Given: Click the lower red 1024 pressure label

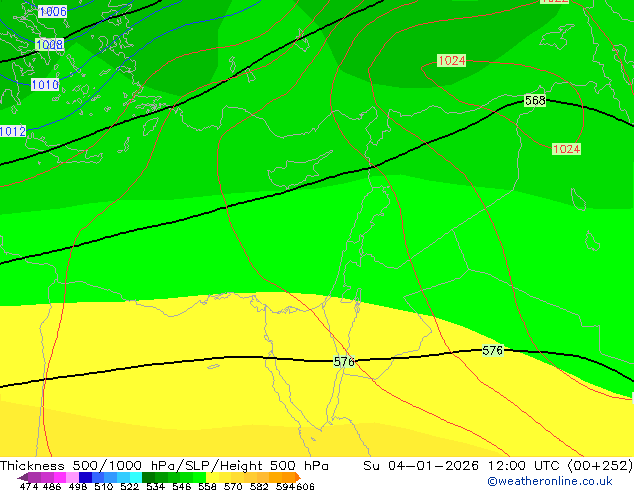Looking at the screenshot, I should pyautogui.click(x=566, y=149).
